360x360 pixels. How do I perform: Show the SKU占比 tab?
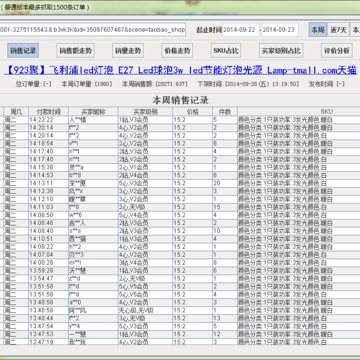[x=226, y=51]
